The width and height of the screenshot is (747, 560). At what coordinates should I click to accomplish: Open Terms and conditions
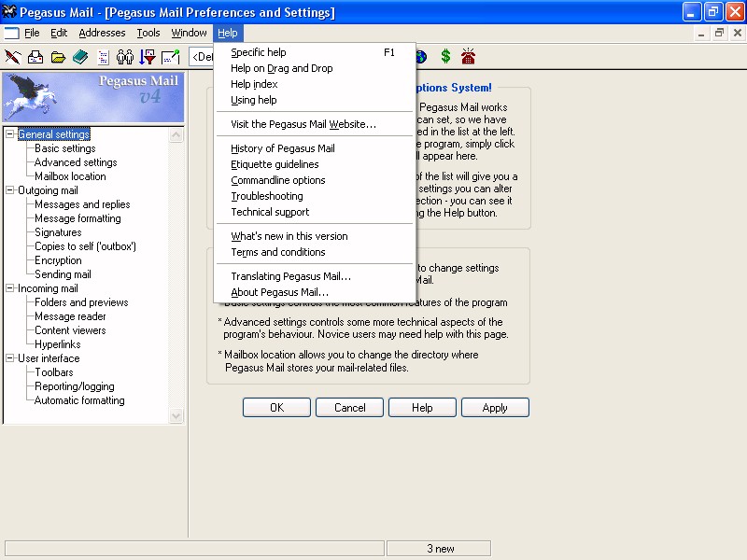(315, 252)
